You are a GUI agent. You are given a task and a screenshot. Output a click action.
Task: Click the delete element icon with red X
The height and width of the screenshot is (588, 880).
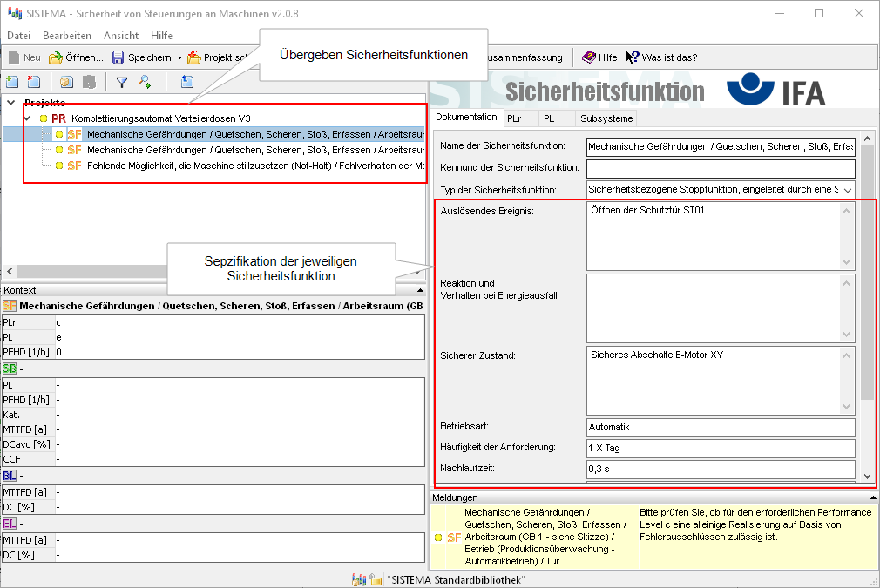(x=34, y=82)
